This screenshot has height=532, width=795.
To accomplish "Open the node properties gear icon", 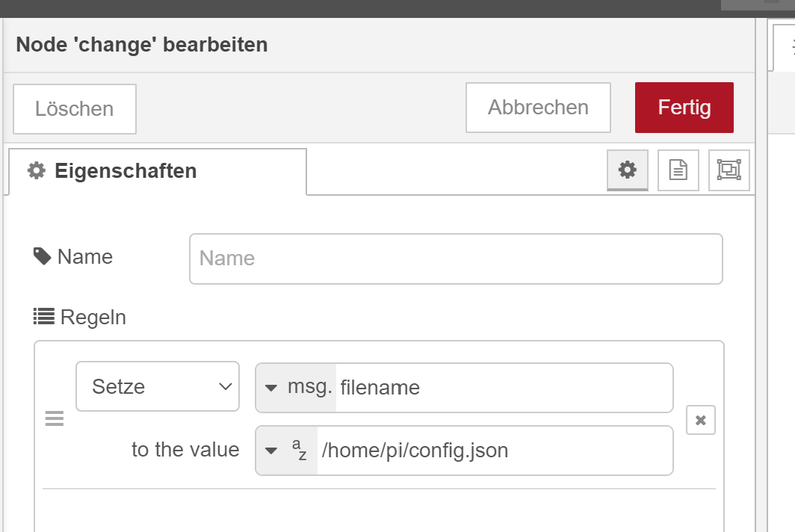I will pyautogui.click(x=628, y=170).
